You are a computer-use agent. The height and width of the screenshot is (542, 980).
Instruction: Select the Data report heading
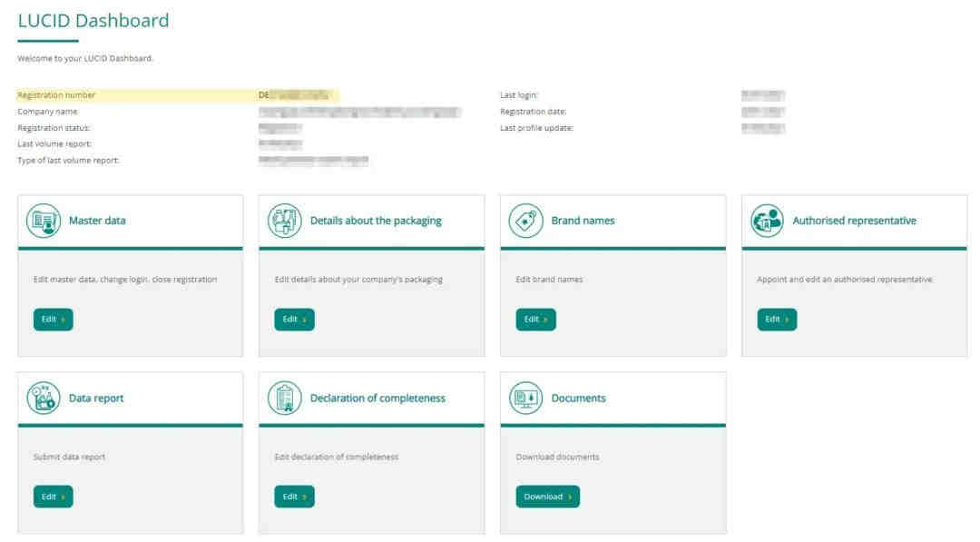coord(95,399)
